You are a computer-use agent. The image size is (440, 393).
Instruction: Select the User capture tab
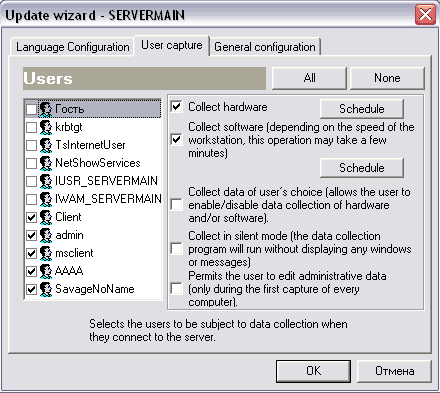[172, 45]
